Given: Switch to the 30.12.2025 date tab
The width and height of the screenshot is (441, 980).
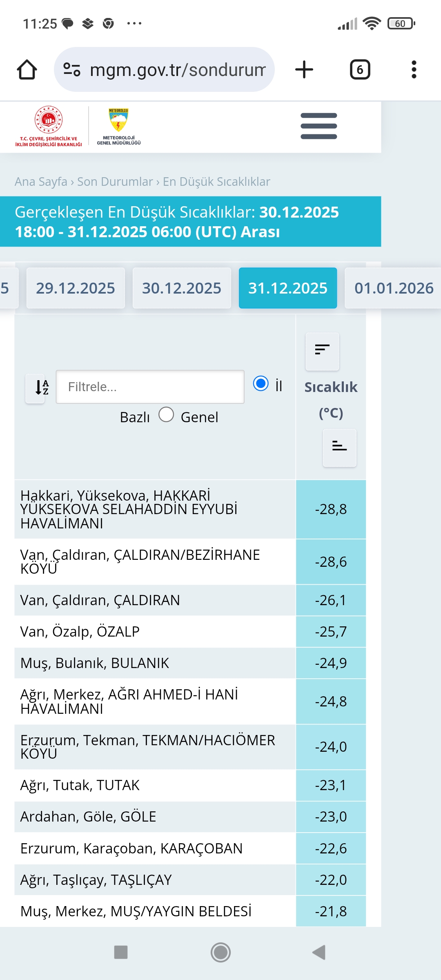Looking at the screenshot, I should click(182, 288).
